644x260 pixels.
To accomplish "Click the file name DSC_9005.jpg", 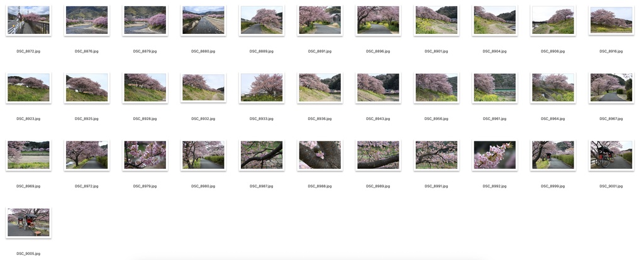I will pyautogui.click(x=28, y=254).
